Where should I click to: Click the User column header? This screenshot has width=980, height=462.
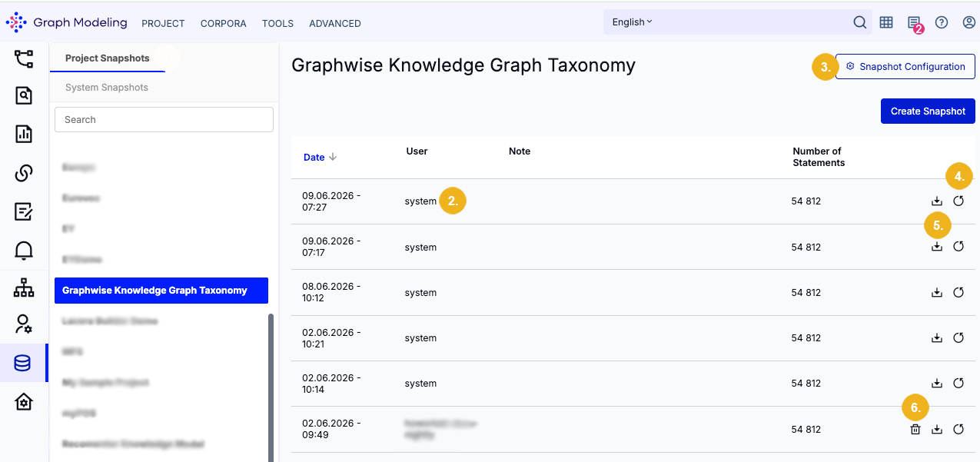pos(417,151)
